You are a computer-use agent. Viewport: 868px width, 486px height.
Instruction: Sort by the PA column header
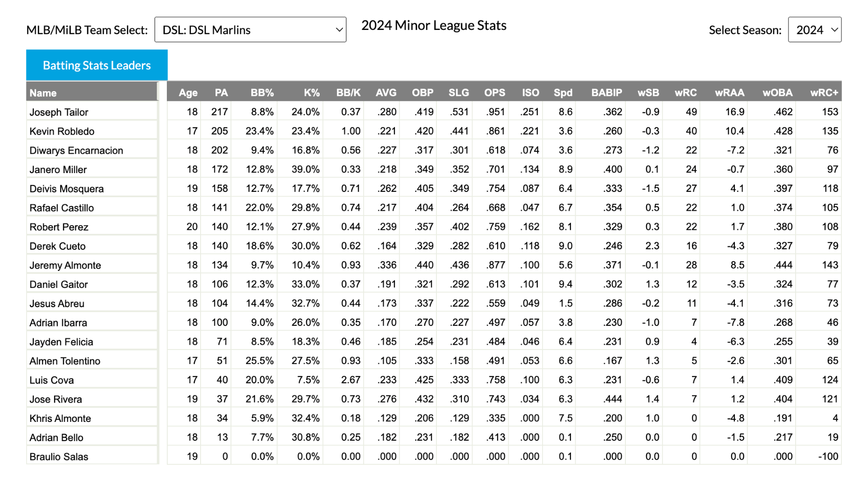point(221,93)
